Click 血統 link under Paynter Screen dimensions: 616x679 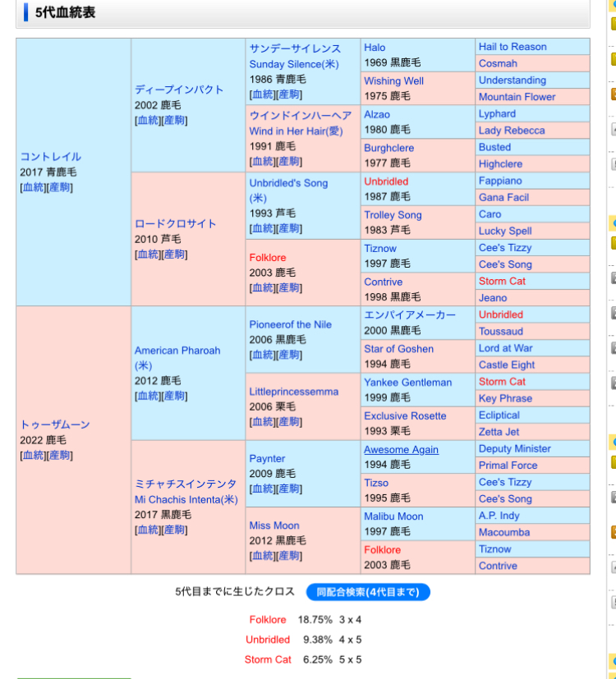[x=263, y=489]
